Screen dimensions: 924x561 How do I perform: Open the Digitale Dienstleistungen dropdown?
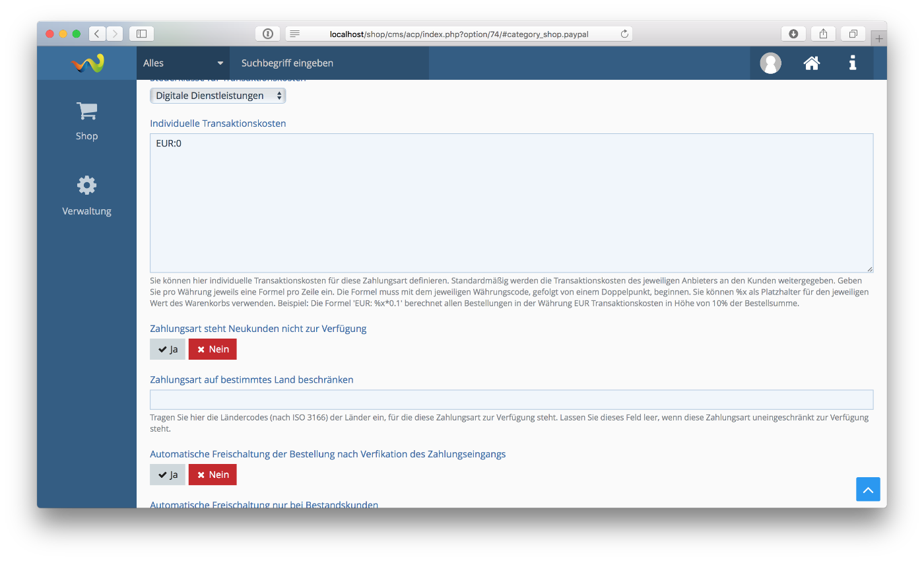pos(218,96)
